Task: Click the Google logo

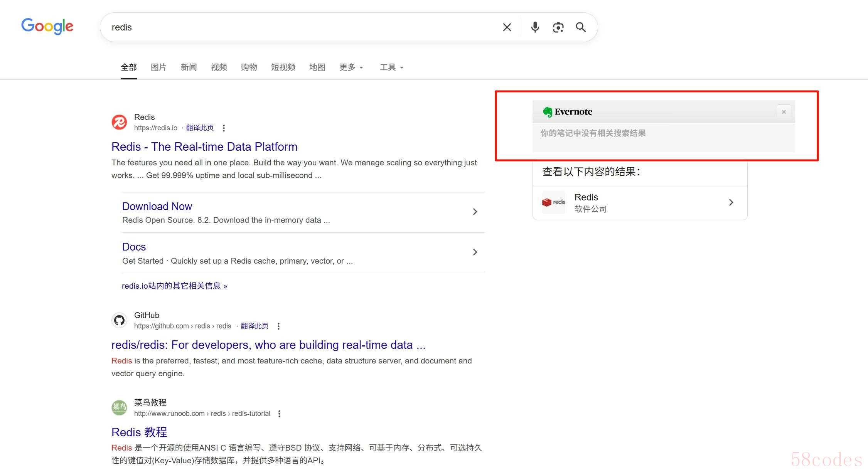Action: 47,26
